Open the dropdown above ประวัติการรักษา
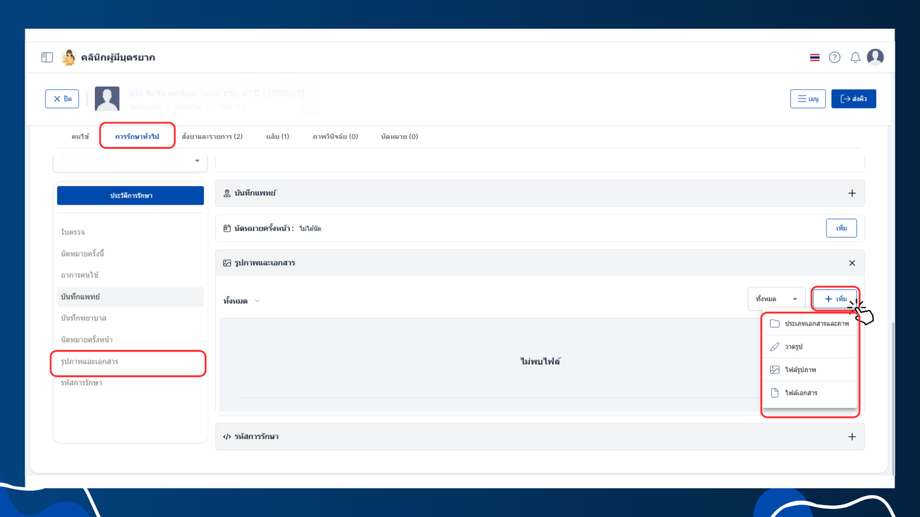This screenshot has height=517, width=920. [x=130, y=161]
